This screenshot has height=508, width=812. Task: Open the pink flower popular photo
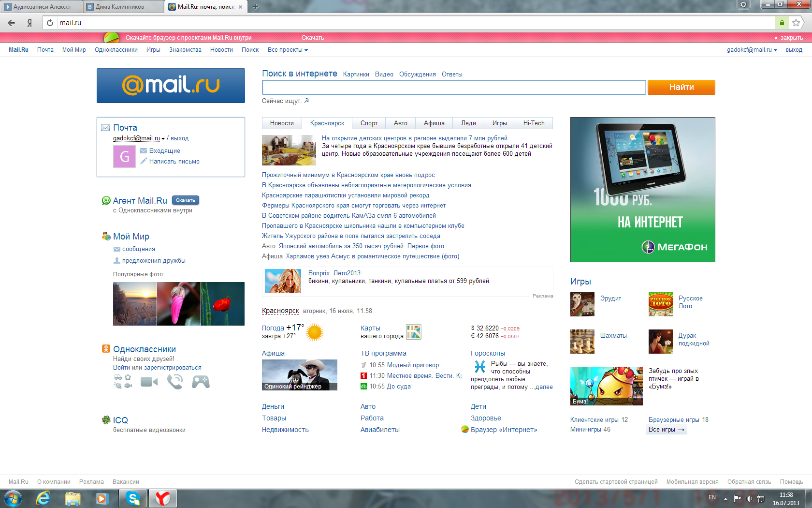pyautogui.click(x=179, y=304)
